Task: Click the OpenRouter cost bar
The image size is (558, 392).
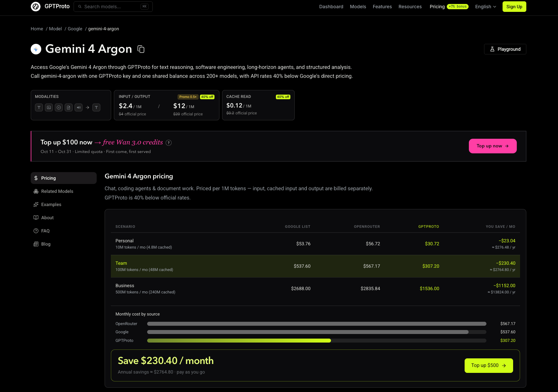Action: [317, 324]
